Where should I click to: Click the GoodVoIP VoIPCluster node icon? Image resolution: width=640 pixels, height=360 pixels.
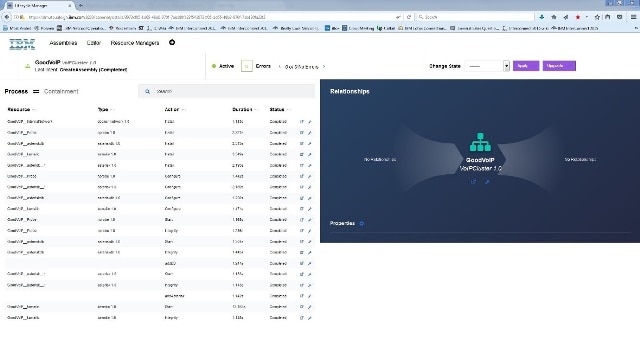480,142
